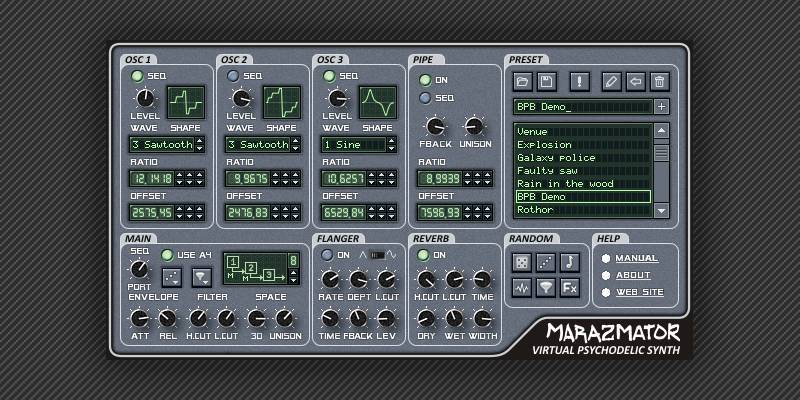The image size is (800, 400).
Task: Click the oscillator routing algorithm display
Action: [255, 268]
